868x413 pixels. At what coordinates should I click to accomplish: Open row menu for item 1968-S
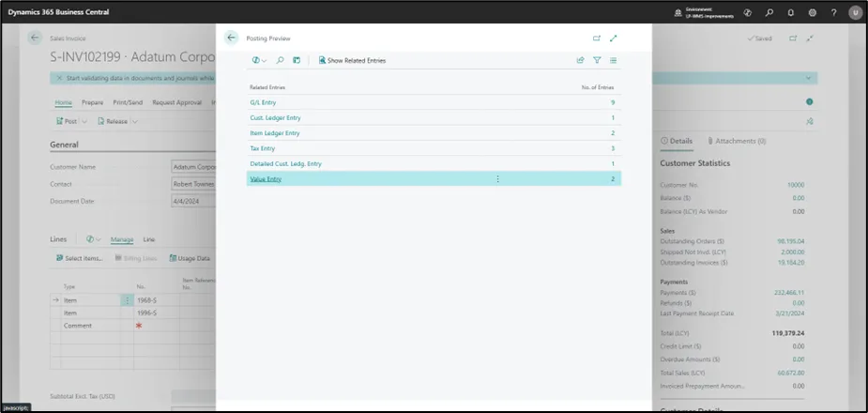pos(128,300)
